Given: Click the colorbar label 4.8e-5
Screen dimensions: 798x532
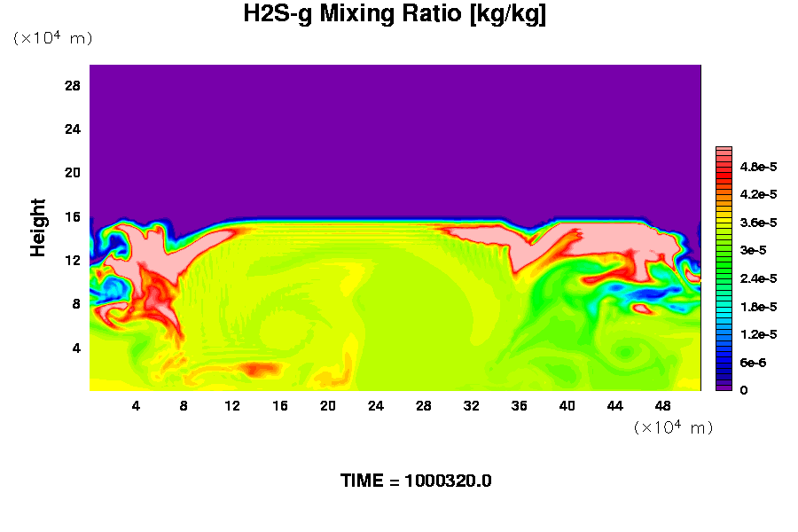Looking at the screenshot, I should click(758, 167).
